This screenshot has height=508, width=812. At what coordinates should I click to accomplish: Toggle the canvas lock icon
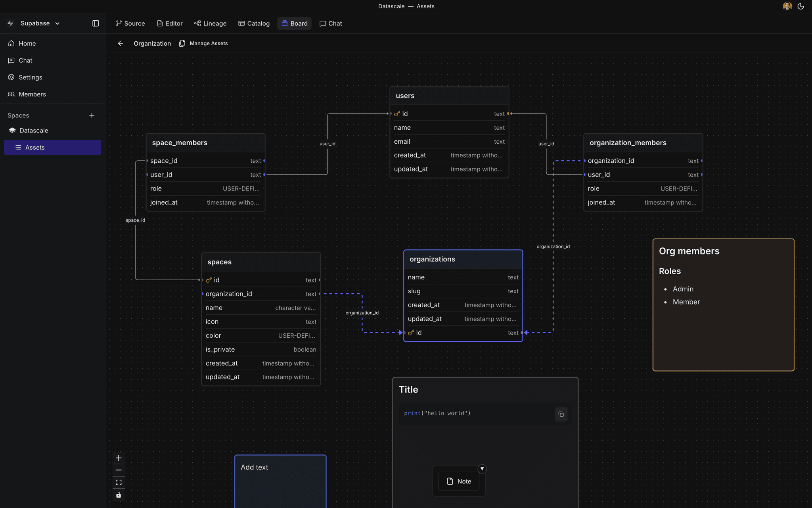pyautogui.click(x=119, y=495)
